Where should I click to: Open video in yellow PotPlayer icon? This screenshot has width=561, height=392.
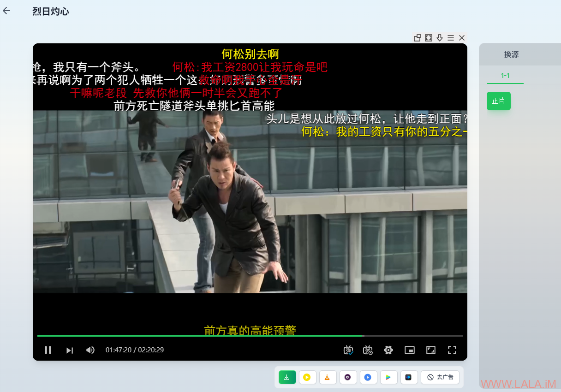[x=307, y=377]
